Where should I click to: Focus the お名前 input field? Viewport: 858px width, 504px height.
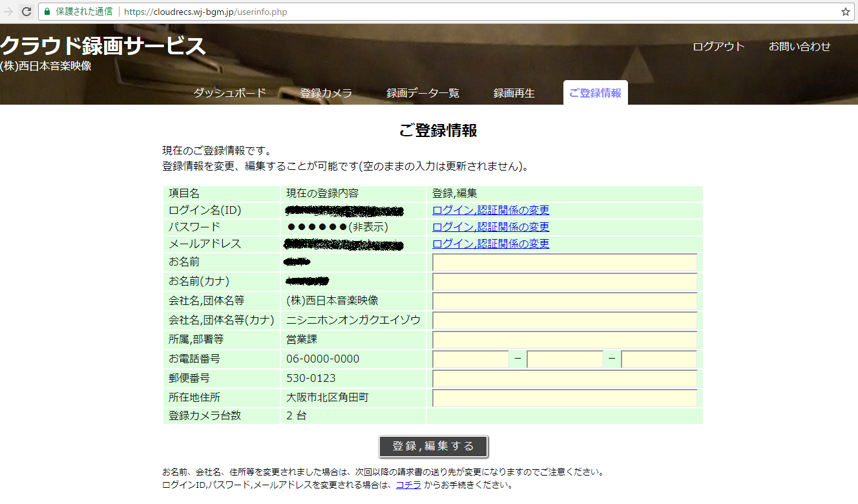coord(565,262)
